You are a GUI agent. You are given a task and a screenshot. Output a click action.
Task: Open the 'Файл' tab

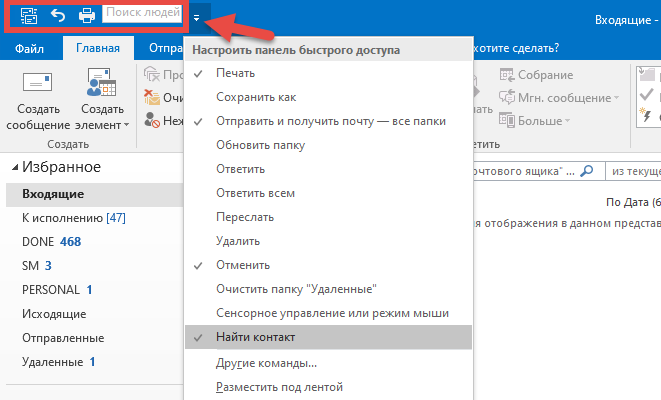(x=29, y=48)
